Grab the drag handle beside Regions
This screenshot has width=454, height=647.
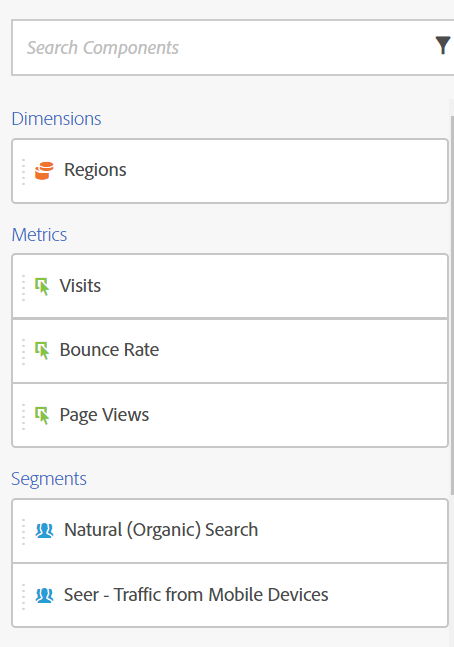click(24, 171)
